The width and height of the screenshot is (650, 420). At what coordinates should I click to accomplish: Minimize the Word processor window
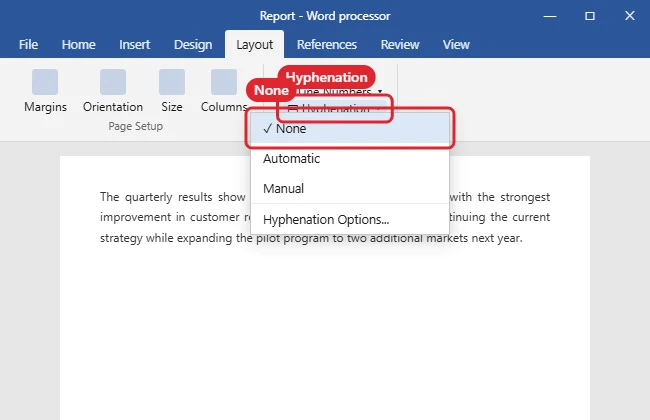550,16
